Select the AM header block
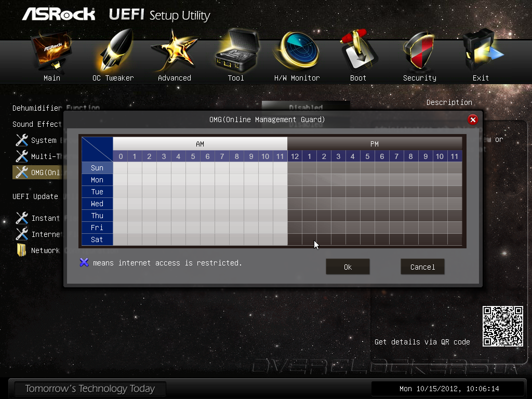The height and width of the screenshot is (399, 532). [x=200, y=144]
